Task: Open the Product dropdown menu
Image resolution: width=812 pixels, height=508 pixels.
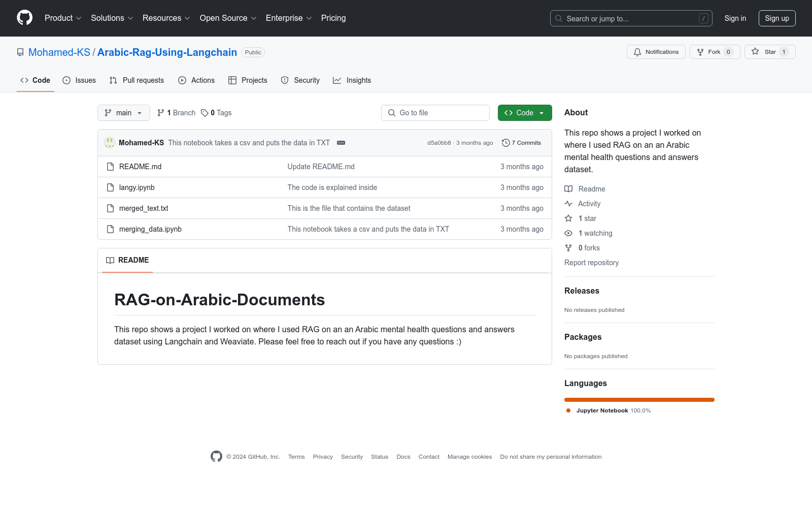Action: [x=63, y=18]
